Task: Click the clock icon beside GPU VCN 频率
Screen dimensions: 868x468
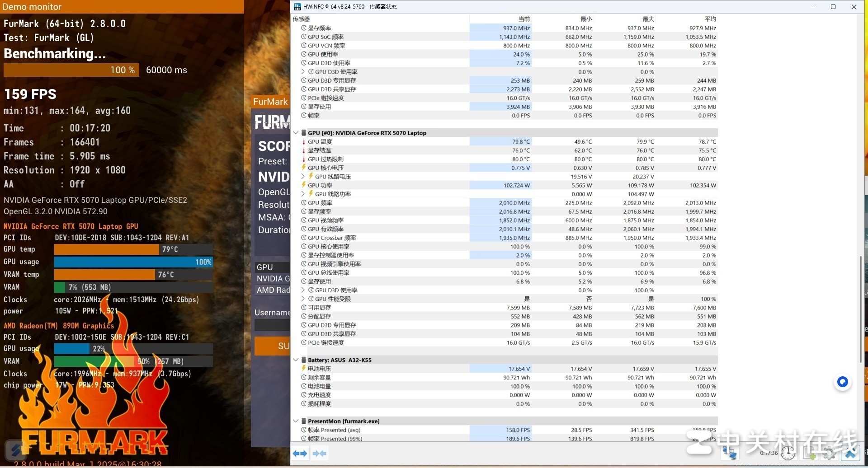Action: [304, 46]
